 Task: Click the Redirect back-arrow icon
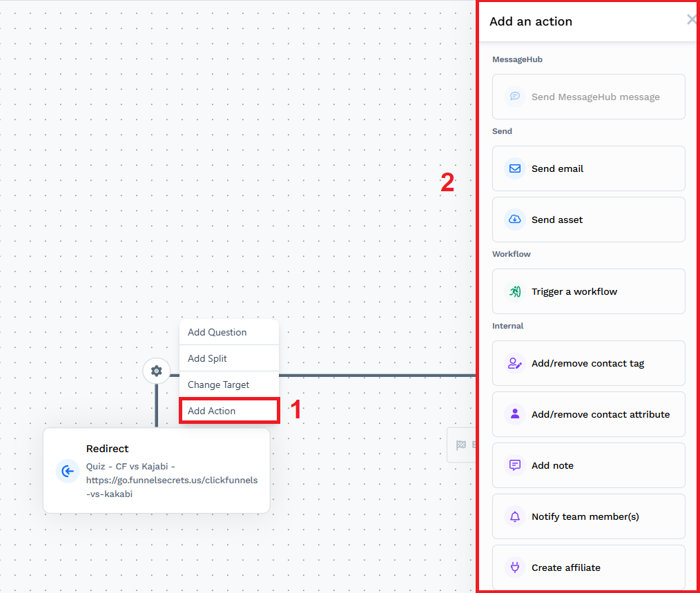click(68, 471)
